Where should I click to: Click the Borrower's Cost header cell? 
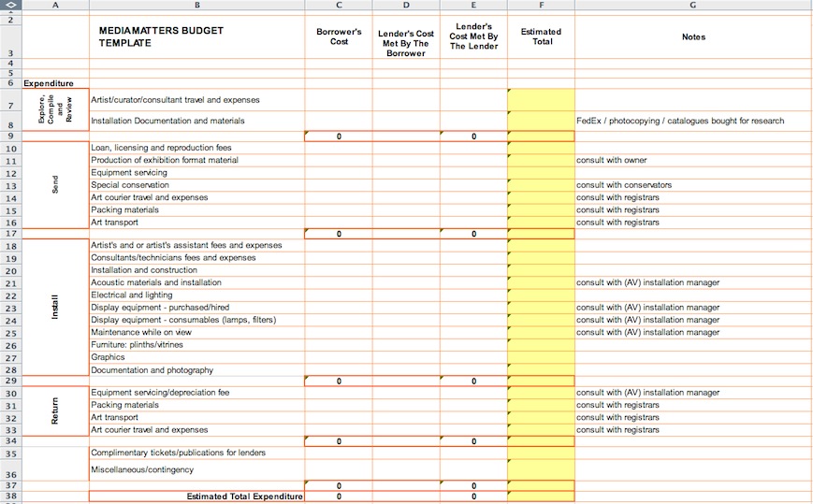coord(339,36)
